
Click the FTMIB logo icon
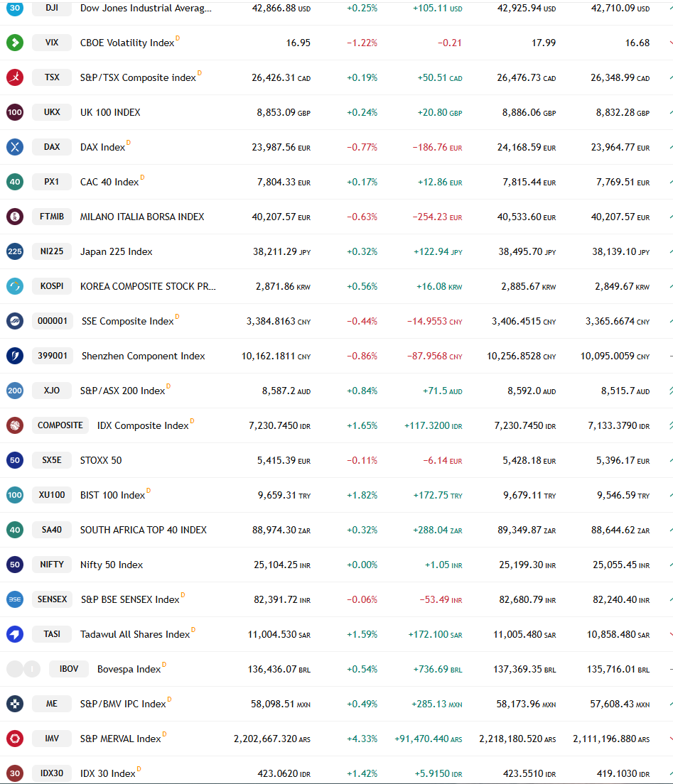coord(15,217)
